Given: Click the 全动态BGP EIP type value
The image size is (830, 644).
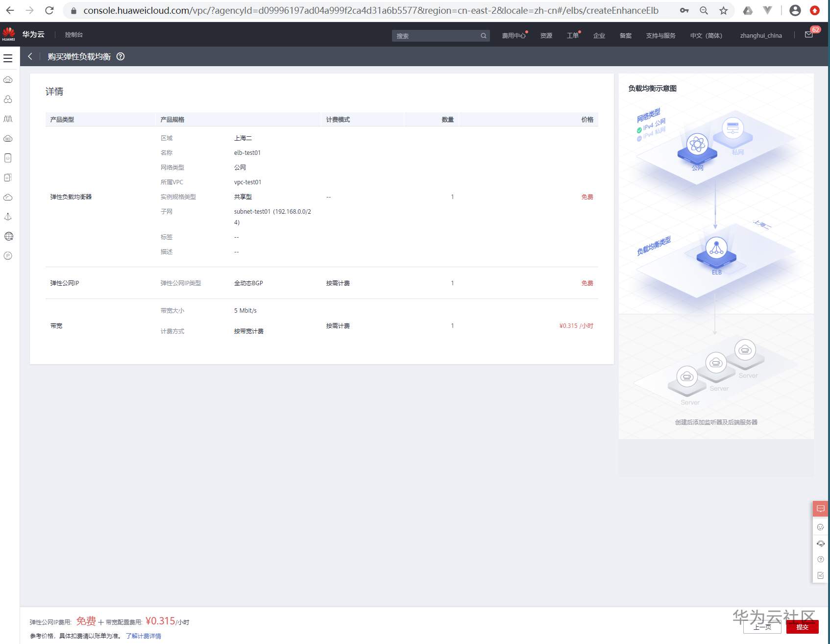Looking at the screenshot, I should pos(248,283).
